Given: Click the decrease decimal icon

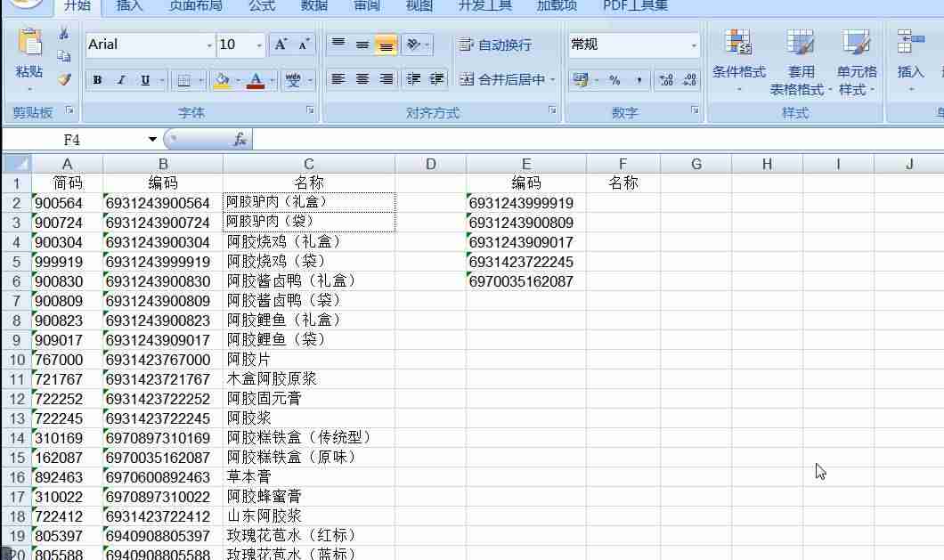Looking at the screenshot, I should pos(689,79).
